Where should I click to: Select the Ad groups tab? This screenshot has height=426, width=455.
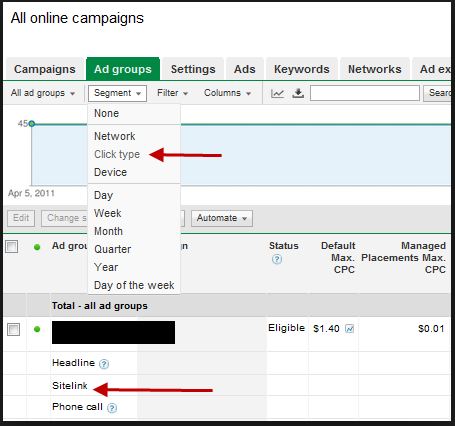[x=123, y=69]
